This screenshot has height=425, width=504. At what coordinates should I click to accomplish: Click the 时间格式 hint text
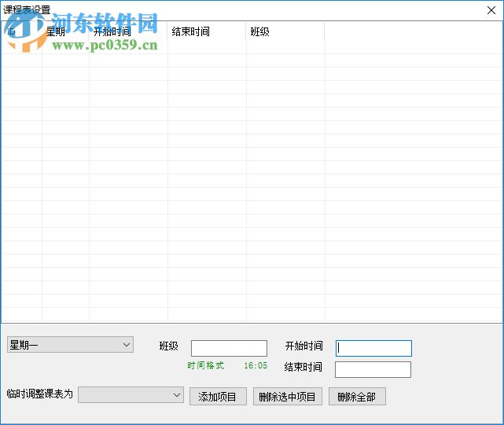tap(206, 365)
